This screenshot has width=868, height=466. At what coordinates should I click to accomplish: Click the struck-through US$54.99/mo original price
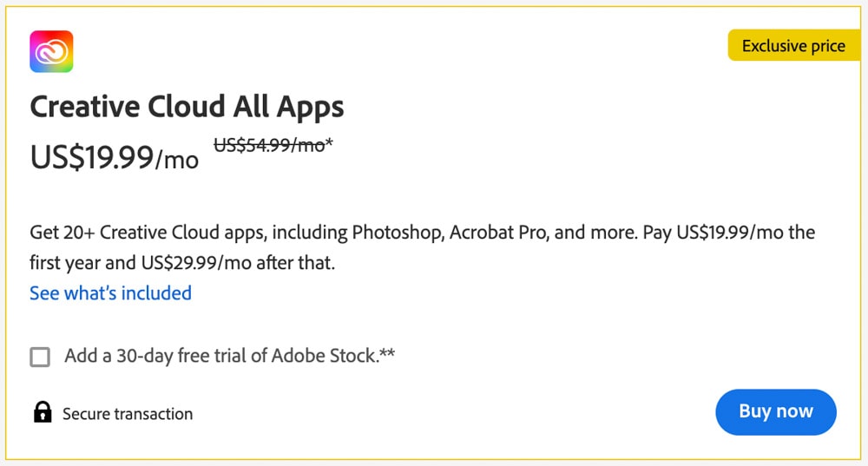pos(270,145)
